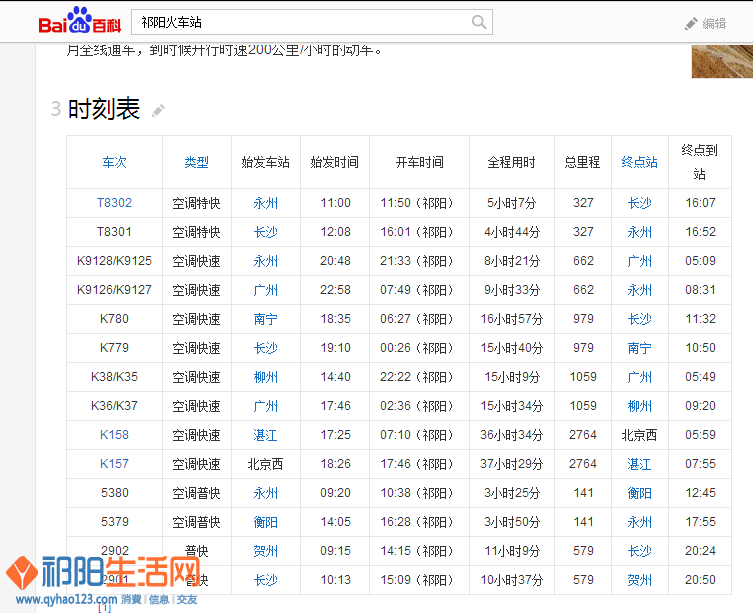The height and width of the screenshot is (613, 753).
Task: Select the K779 train number cell
Action: point(114,348)
